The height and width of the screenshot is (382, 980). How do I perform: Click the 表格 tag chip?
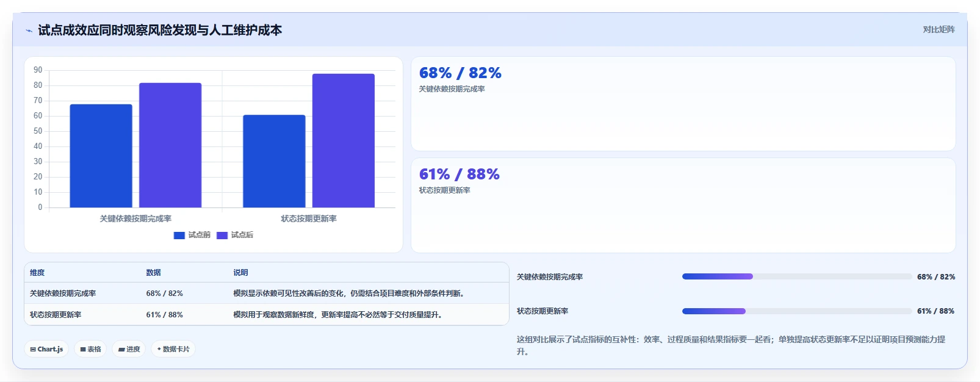tap(90, 349)
